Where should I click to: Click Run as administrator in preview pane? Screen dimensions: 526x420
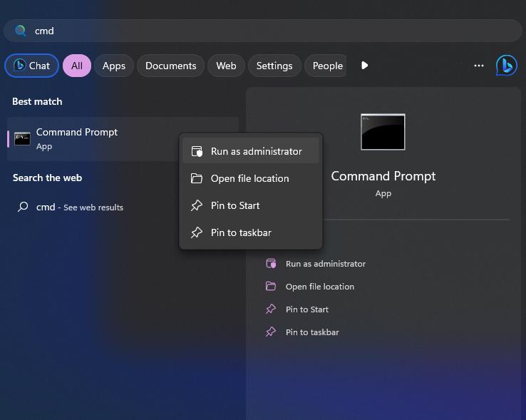click(x=326, y=264)
